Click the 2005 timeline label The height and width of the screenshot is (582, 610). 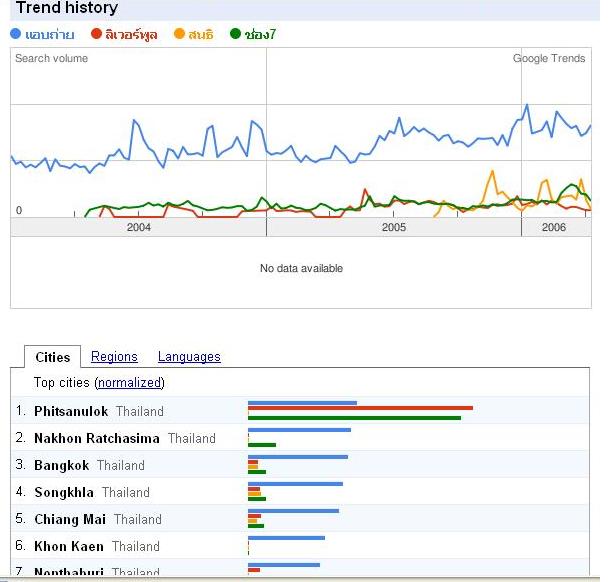click(394, 227)
